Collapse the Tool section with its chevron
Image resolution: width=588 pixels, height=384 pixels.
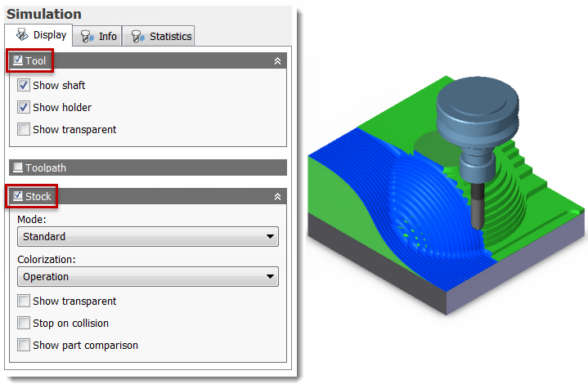[277, 61]
